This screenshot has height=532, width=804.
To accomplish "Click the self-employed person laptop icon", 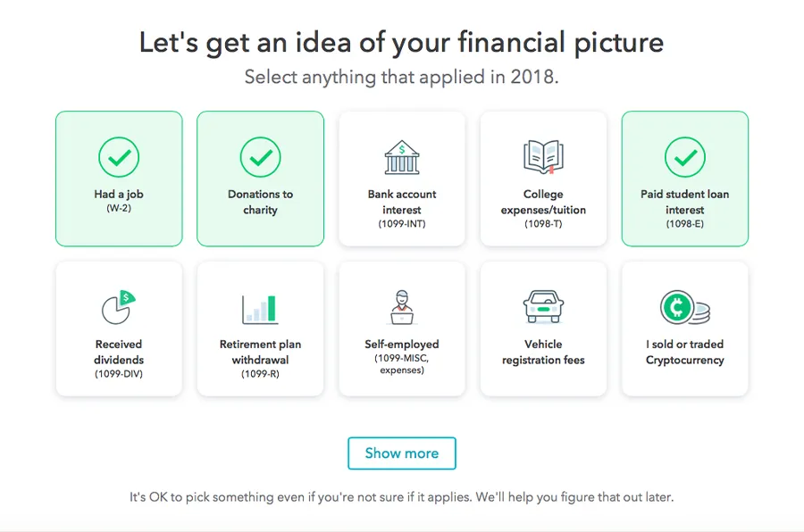I will (x=402, y=308).
